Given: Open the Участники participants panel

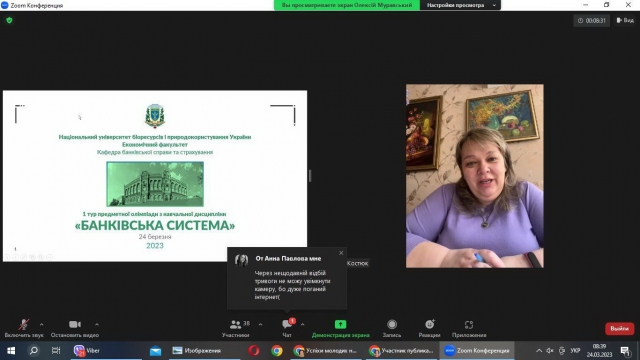Looking at the screenshot, I should click(x=236, y=328).
